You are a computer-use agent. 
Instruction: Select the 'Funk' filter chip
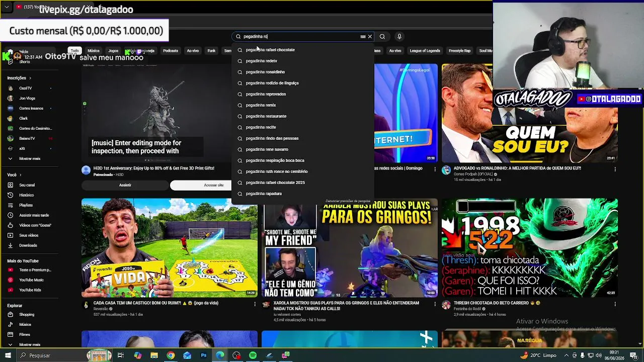211,51
